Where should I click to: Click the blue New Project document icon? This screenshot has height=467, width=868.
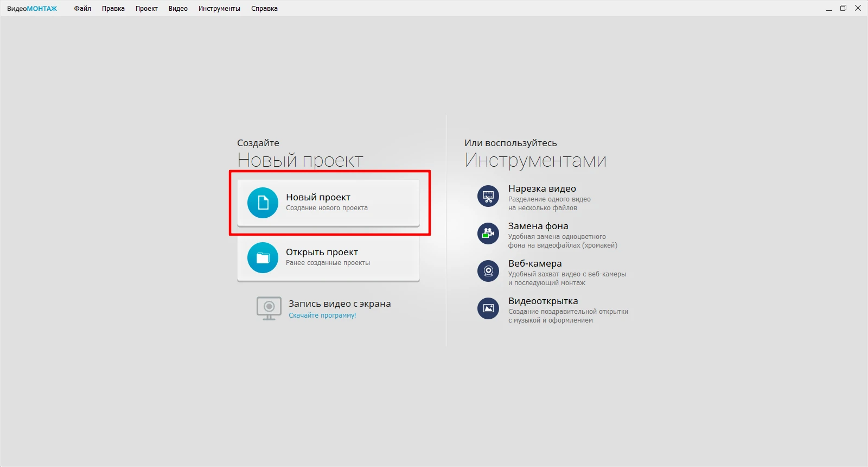pos(263,203)
